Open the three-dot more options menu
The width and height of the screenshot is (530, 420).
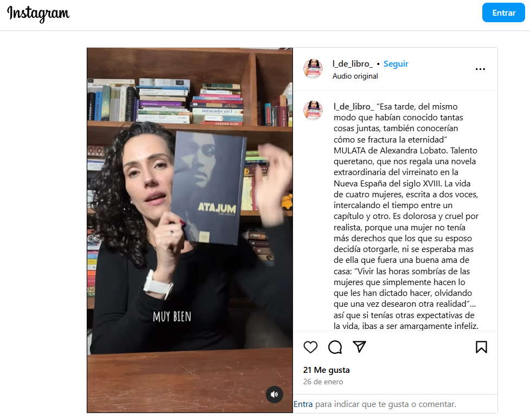480,69
